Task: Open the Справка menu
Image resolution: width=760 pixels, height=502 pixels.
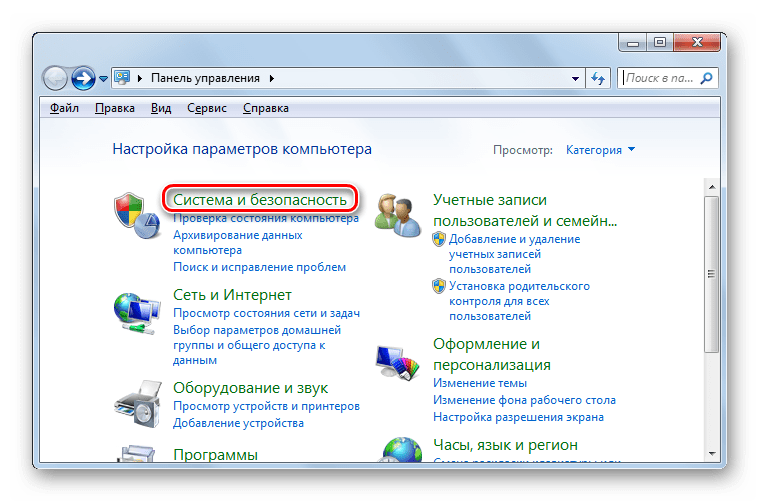Action: (x=266, y=108)
